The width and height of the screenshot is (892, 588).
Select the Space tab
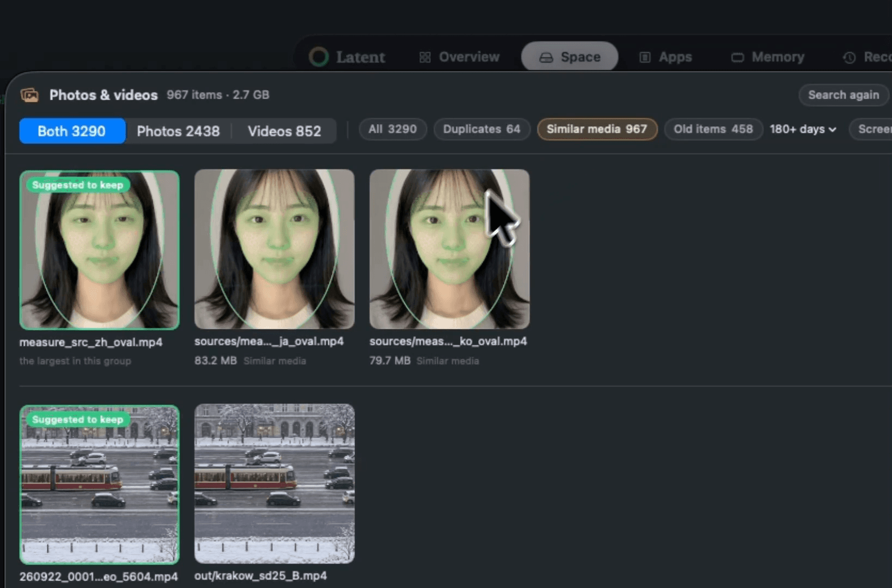click(x=569, y=57)
